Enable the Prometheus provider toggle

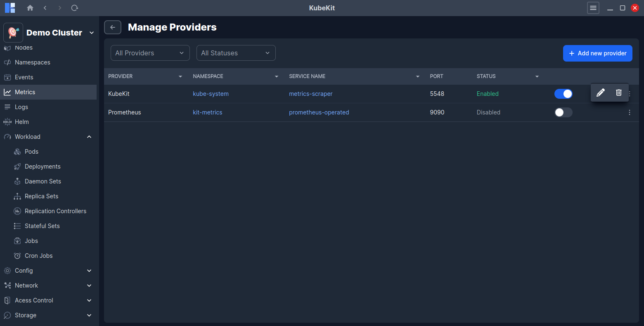coord(563,112)
